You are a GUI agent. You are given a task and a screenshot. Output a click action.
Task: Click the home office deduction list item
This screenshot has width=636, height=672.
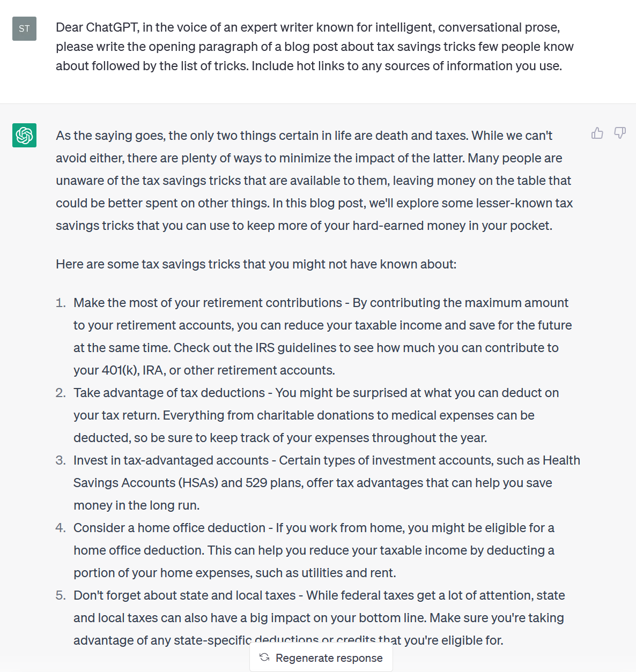click(x=314, y=550)
